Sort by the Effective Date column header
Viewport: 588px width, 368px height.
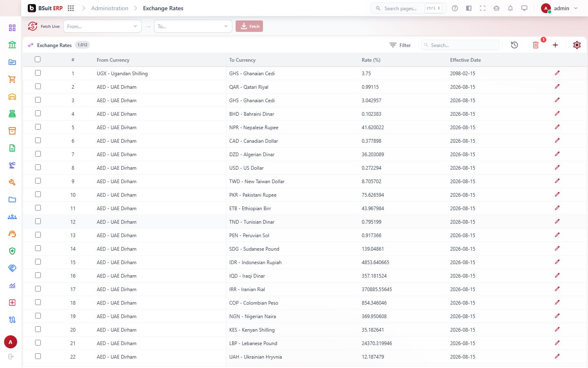(x=465, y=60)
